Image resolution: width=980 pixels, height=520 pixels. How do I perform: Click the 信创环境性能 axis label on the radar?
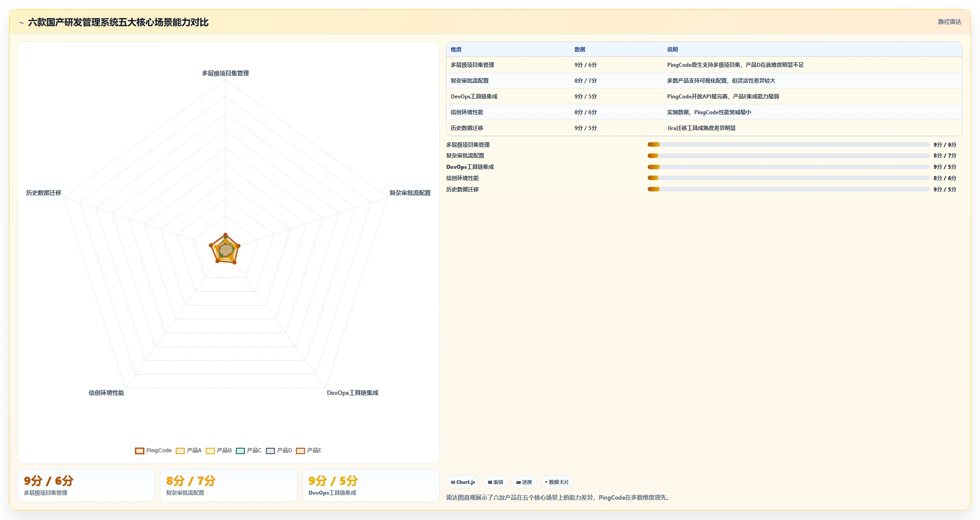click(106, 393)
